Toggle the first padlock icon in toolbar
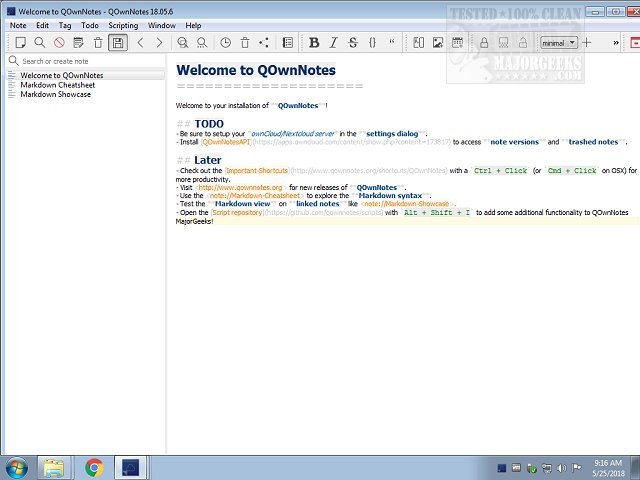The image size is (640, 480). (x=484, y=43)
